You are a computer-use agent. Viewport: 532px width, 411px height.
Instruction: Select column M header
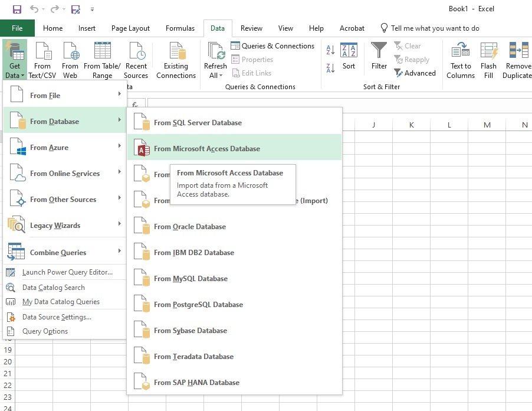click(x=487, y=125)
